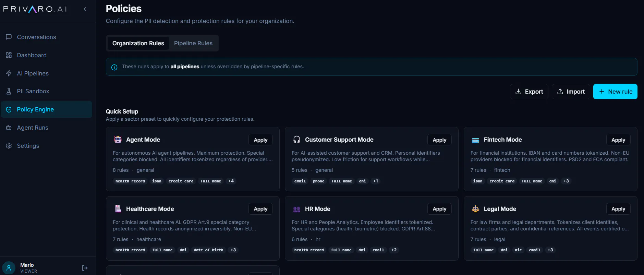Image resolution: width=644 pixels, height=275 pixels.
Task: Click the iban tag in Fintech Mode
Action: coord(478,181)
